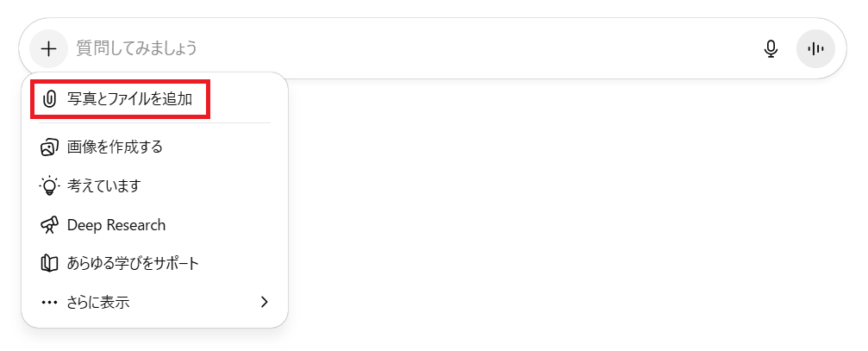The width and height of the screenshot is (868, 351).
Task: Select the Deep Research text option
Action: 116,225
